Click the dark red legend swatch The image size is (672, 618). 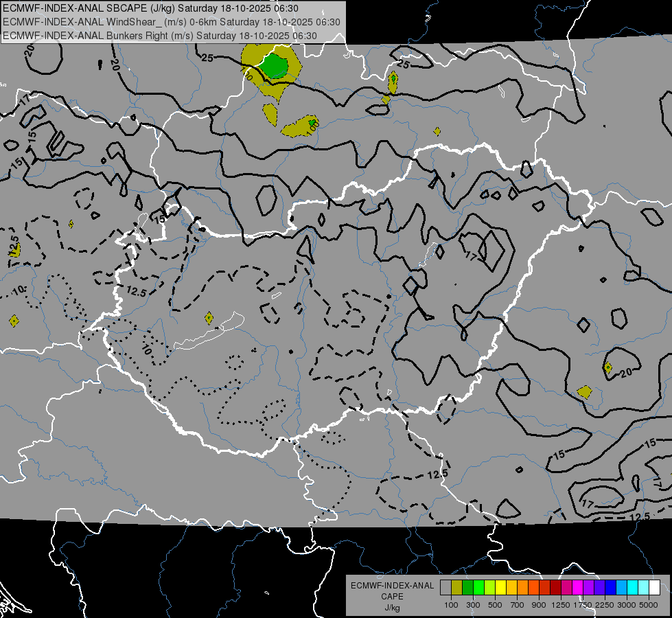[555, 587]
